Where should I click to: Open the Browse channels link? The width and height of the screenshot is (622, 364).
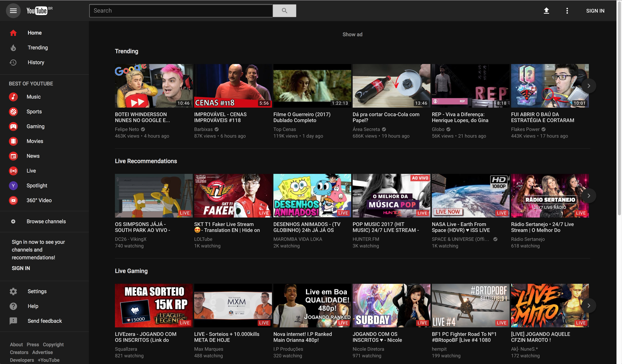[x=46, y=221]
